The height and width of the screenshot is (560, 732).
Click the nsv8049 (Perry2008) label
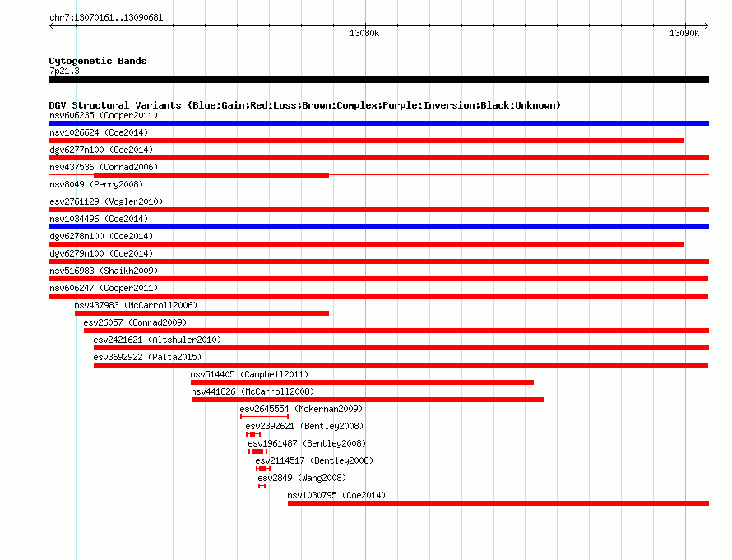pyautogui.click(x=96, y=184)
